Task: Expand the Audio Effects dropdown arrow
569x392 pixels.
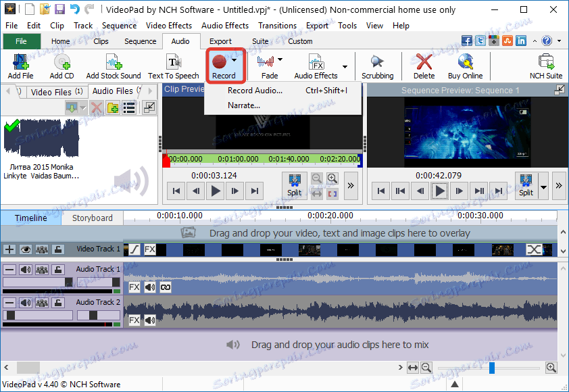Action: tap(345, 67)
